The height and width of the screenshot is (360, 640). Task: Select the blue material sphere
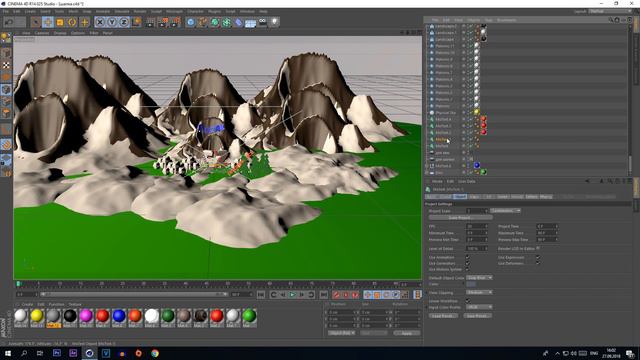tap(119, 316)
